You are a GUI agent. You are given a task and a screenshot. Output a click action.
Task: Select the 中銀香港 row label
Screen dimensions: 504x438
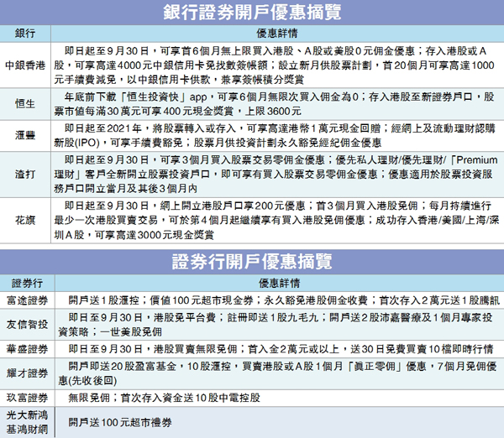[x=26, y=65]
